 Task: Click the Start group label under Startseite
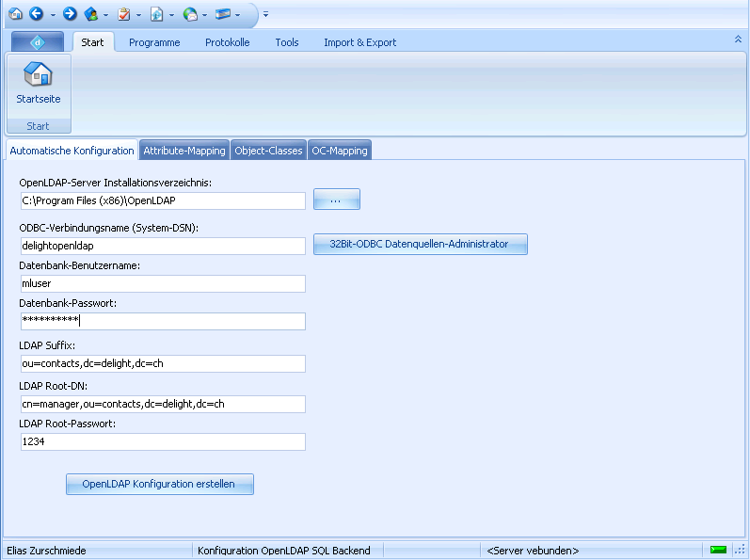click(x=38, y=126)
